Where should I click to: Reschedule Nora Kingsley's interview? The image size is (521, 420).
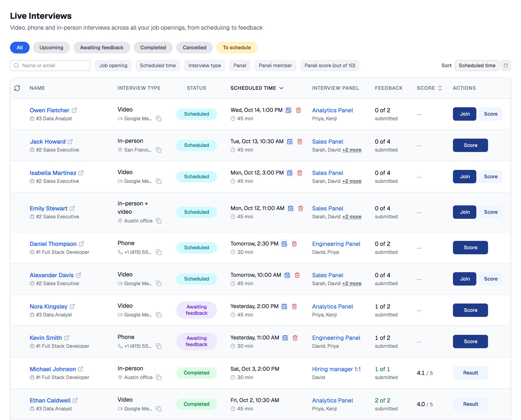click(x=284, y=306)
